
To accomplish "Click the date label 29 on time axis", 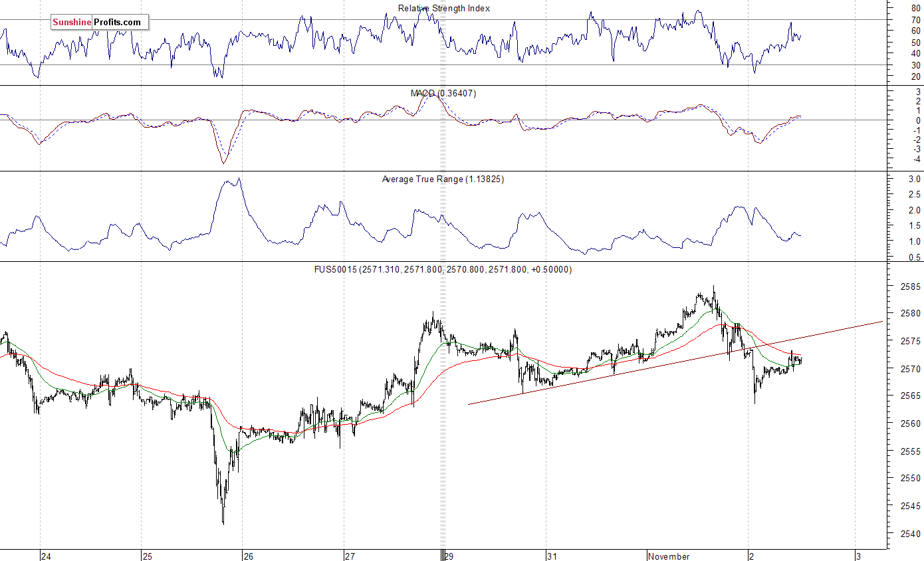I will (449, 556).
